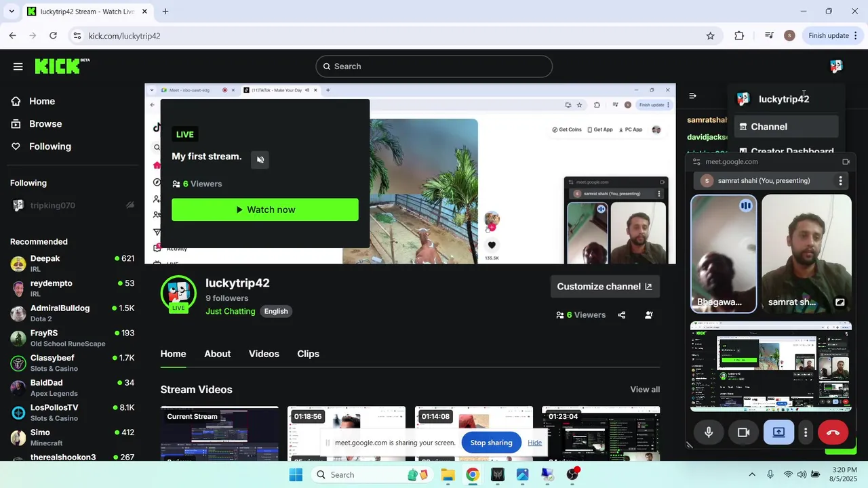The width and height of the screenshot is (868, 488).
Task: Click luckytrip42 name in profile dropdown
Action: pyautogui.click(x=784, y=99)
